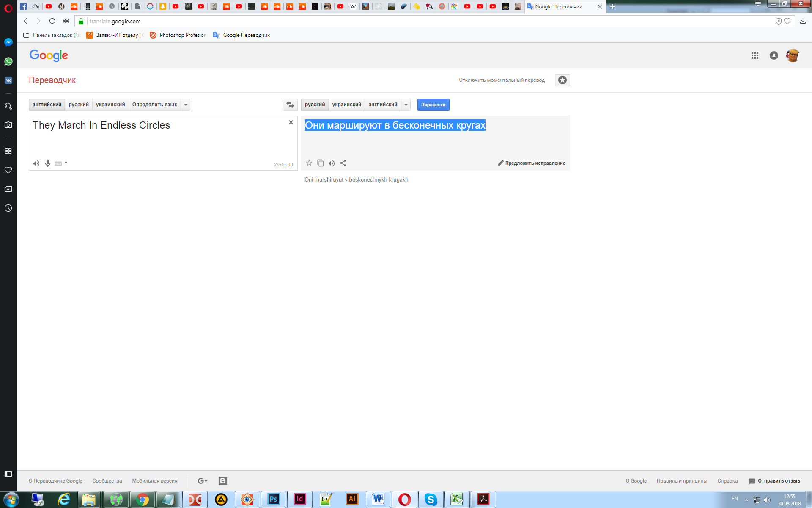The width and height of the screenshot is (812, 508).
Task: Open the virtual keyboard input tool
Action: (x=58, y=163)
